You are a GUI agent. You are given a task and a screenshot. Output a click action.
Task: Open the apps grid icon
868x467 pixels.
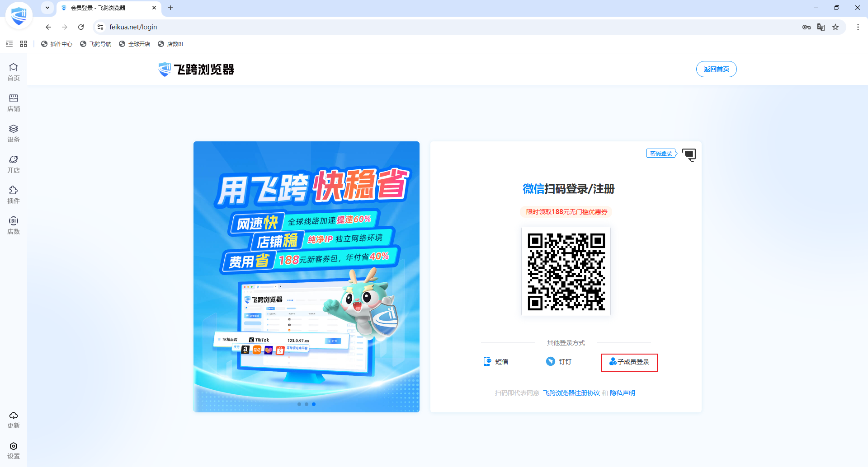click(x=24, y=44)
